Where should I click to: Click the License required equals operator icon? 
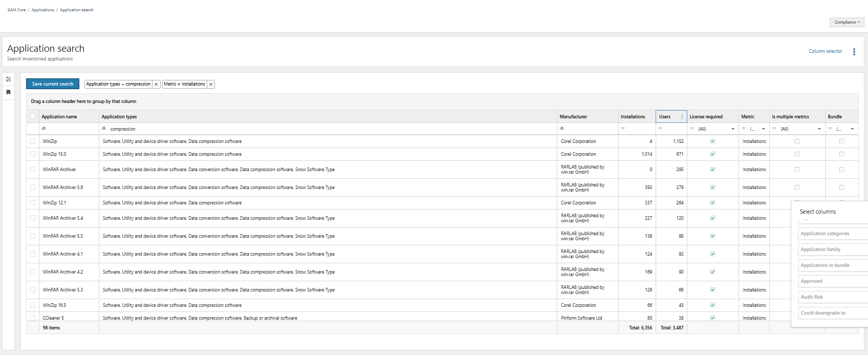[692, 129]
